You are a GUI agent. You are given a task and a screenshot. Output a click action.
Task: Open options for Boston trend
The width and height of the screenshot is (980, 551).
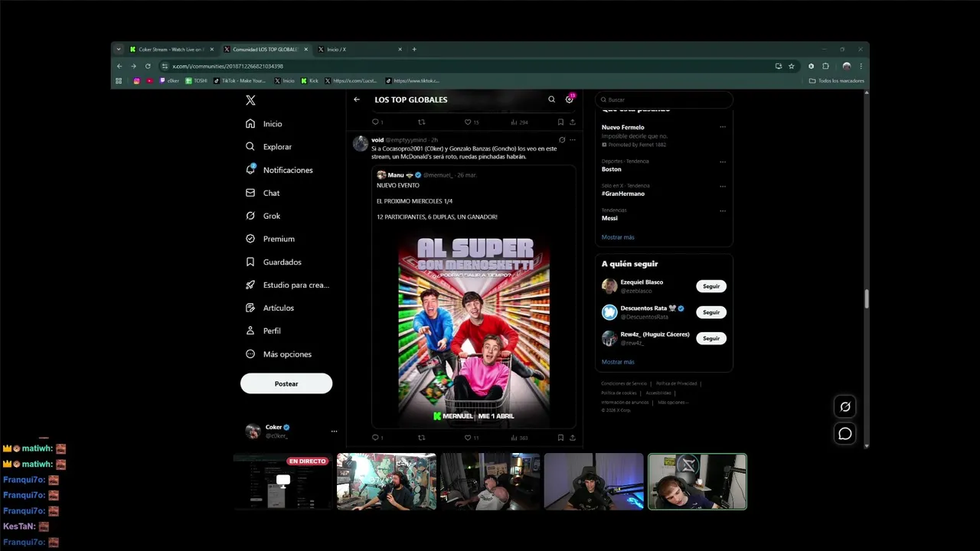pos(723,161)
